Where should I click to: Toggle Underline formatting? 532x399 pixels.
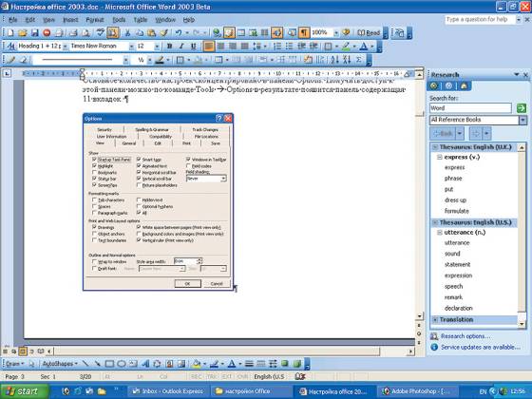point(194,47)
